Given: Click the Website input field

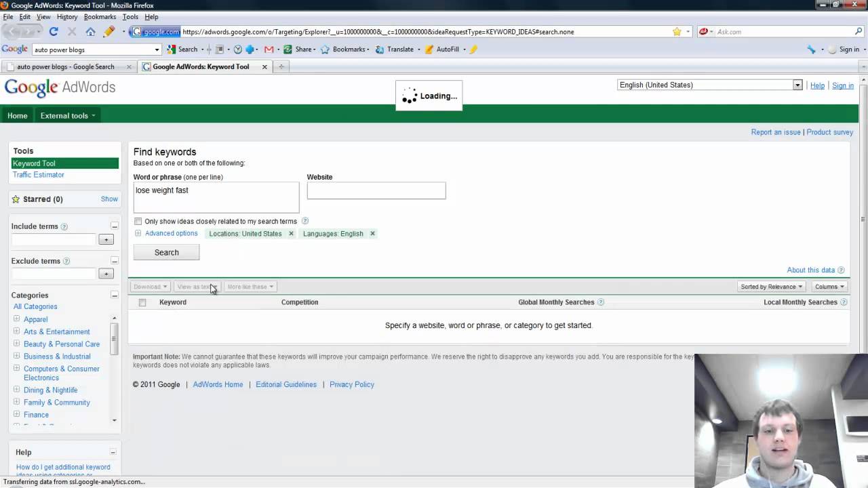Looking at the screenshot, I should (376, 190).
